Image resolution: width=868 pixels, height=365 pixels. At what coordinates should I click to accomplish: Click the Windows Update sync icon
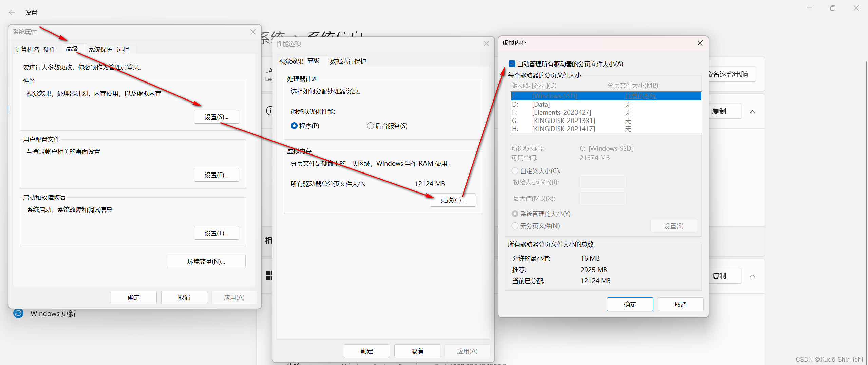coord(18,313)
